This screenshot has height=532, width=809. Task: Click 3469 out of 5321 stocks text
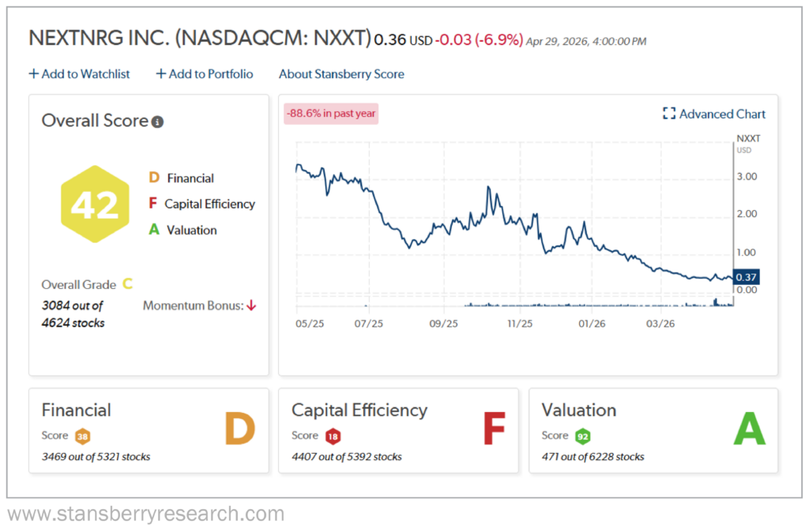tap(96, 457)
